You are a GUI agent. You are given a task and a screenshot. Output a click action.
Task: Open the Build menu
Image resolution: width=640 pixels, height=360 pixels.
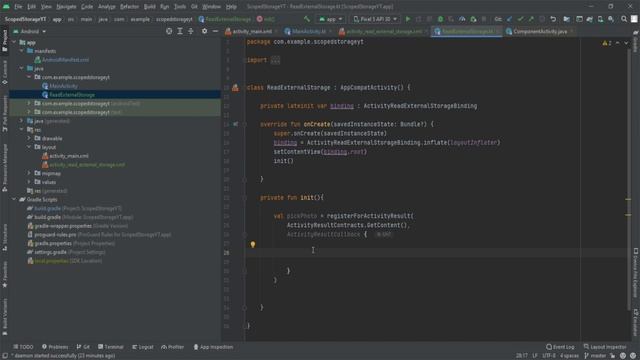click(149, 7)
